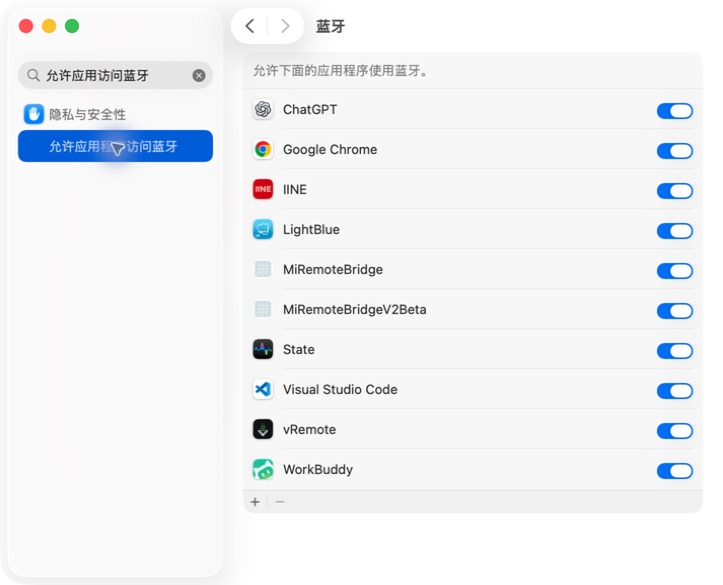Minimize the window with the yellow button
The image size is (723, 585).
[49, 26]
